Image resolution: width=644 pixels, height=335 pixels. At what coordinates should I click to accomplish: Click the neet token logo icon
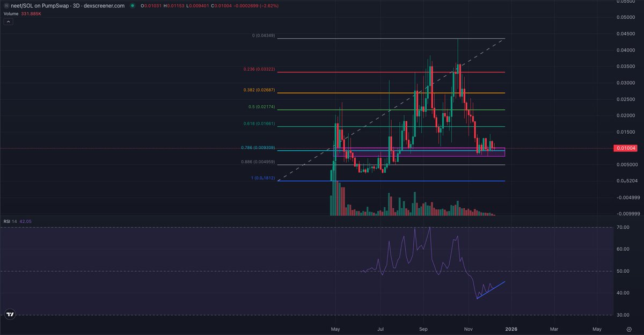(6, 6)
